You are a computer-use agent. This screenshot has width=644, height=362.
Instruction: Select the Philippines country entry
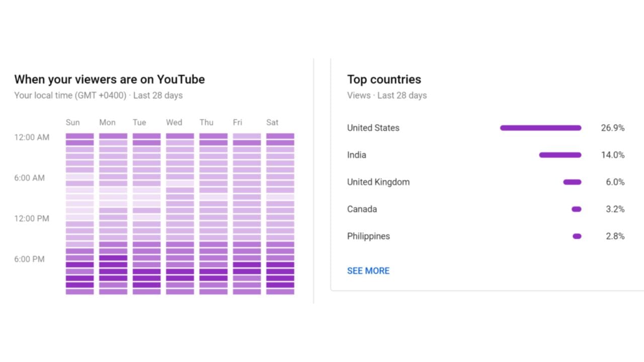(x=368, y=236)
